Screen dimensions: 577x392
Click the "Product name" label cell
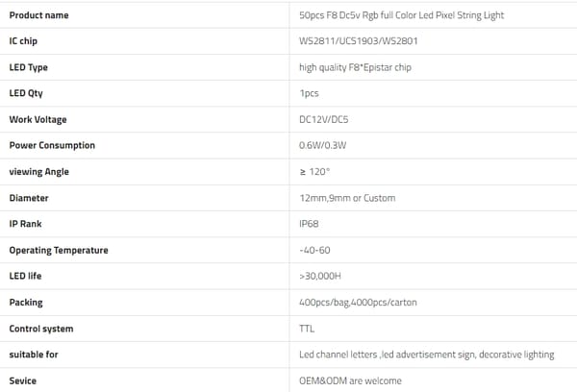click(x=39, y=15)
